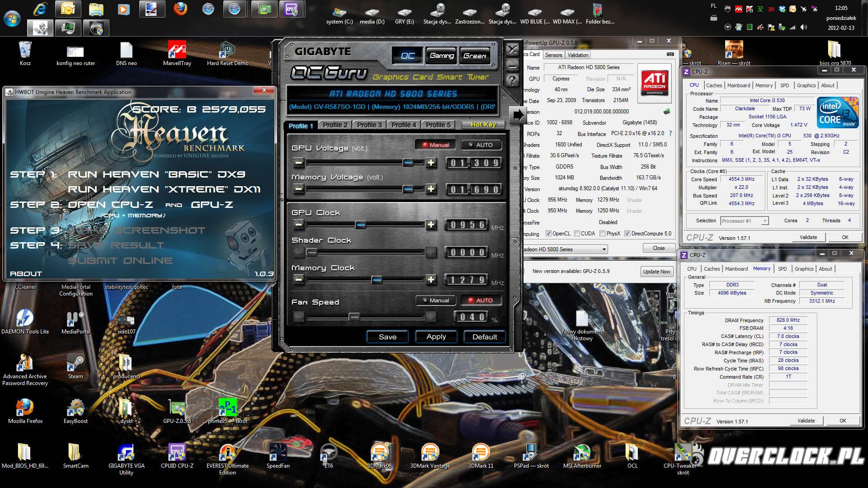Image resolution: width=868 pixels, height=488 pixels.
Task: Increase GPU Clock with plus button
Action: coord(431,225)
